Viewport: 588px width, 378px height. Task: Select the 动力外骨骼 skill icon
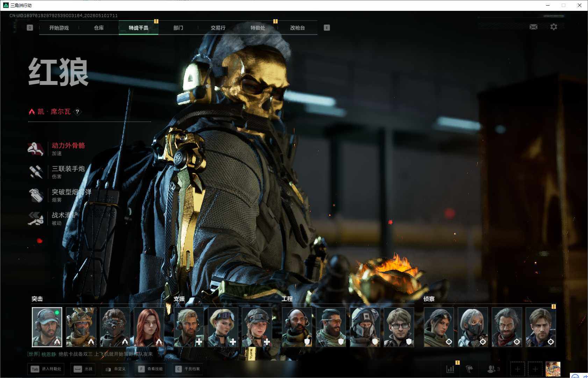click(36, 148)
